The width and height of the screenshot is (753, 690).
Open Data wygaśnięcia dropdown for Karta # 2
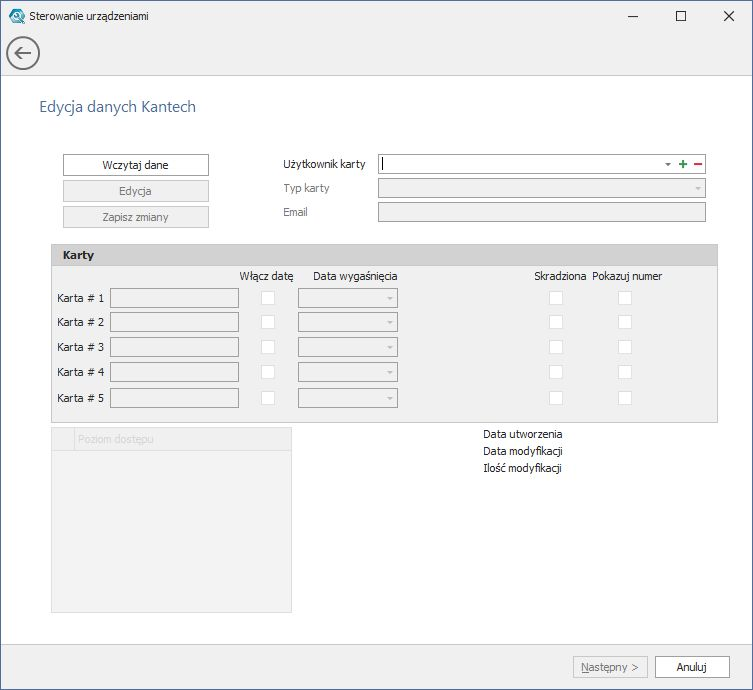click(x=348, y=322)
